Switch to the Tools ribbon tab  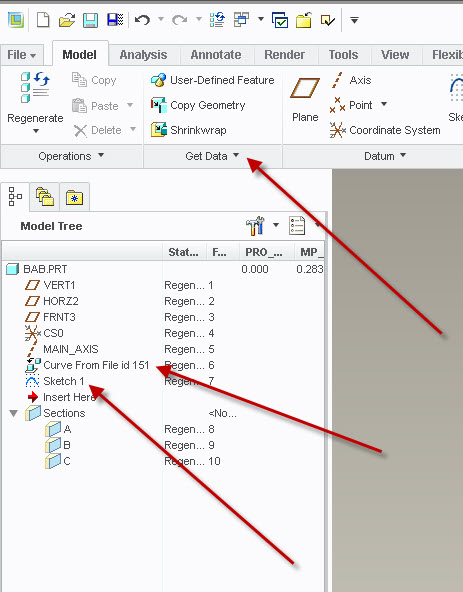[x=343, y=55]
